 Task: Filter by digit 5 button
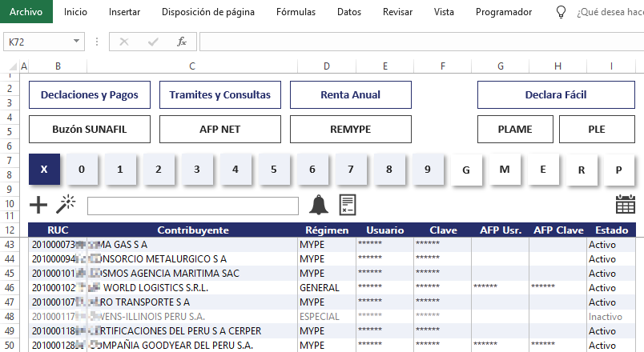(x=274, y=169)
